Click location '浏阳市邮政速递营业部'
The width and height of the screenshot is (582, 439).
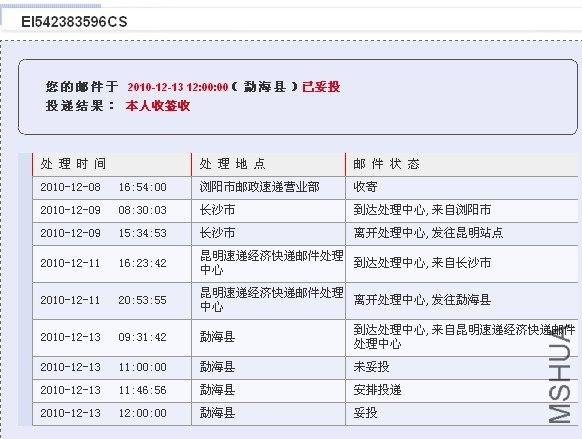click(259, 187)
